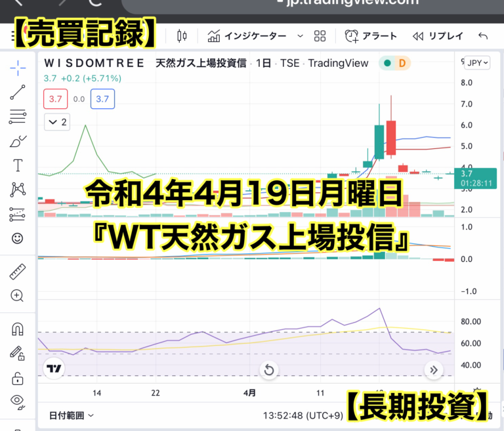504x431 pixels.
Task: Click the blue 3.7 buy price box
Action: (102, 99)
